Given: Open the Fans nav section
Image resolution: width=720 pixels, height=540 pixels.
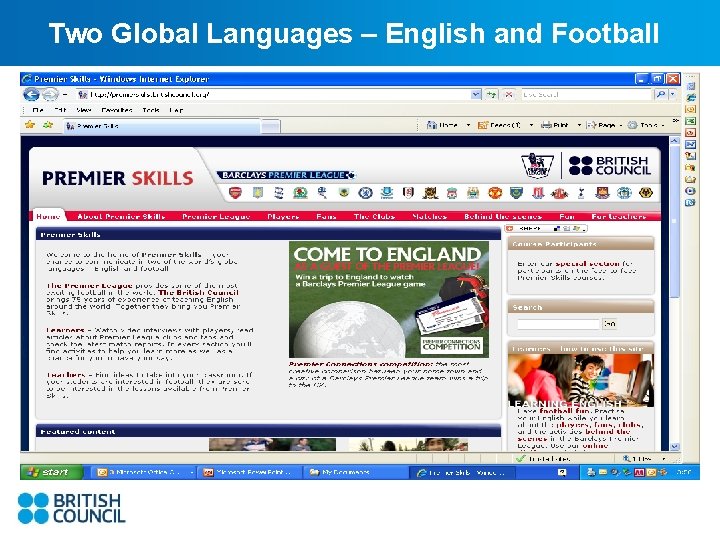Looking at the screenshot, I should 326,216.
